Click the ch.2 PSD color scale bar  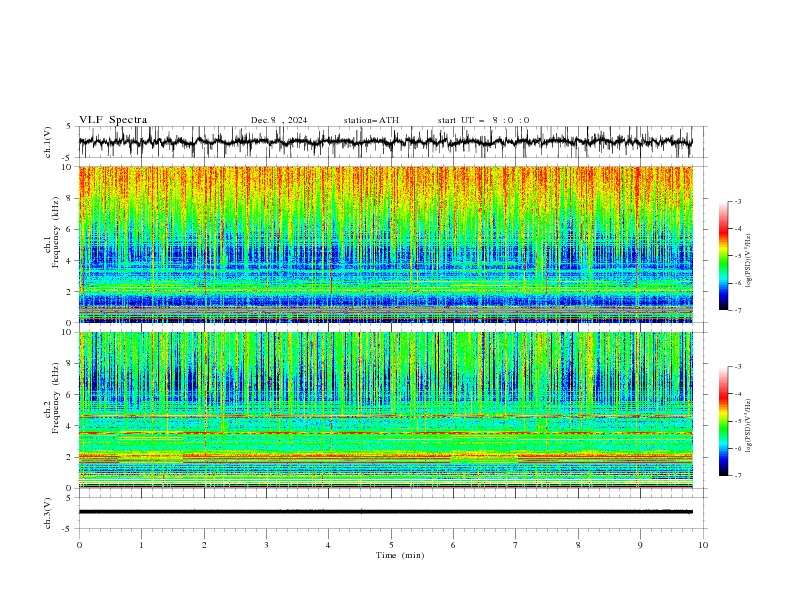click(x=723, y=421)
